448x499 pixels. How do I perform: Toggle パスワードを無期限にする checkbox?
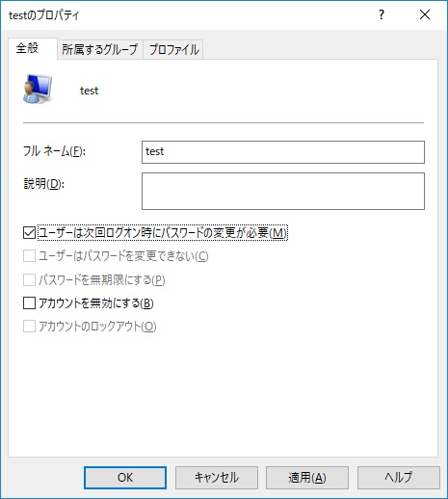[29, 279]
